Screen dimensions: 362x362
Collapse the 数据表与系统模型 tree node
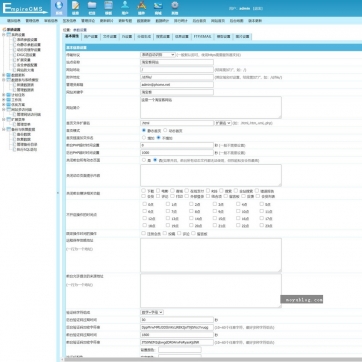[x=4, y=80]
